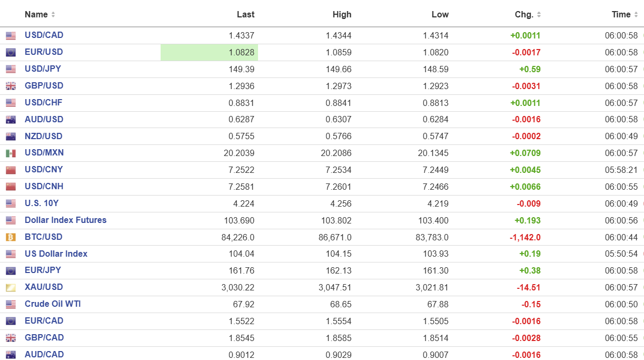The height and width of the screenshot is (360, 644).
Task: Sort by the Chg. column arrows
Action: click(x=539, y=15)
